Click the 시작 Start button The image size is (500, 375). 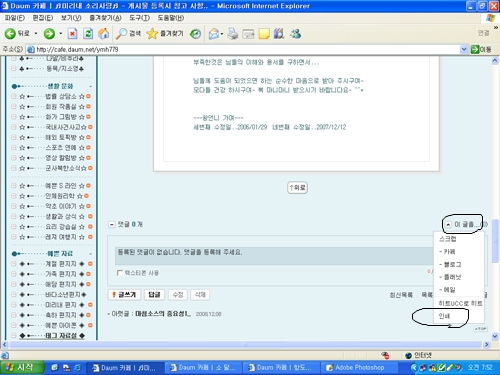[x=22, y=367]
